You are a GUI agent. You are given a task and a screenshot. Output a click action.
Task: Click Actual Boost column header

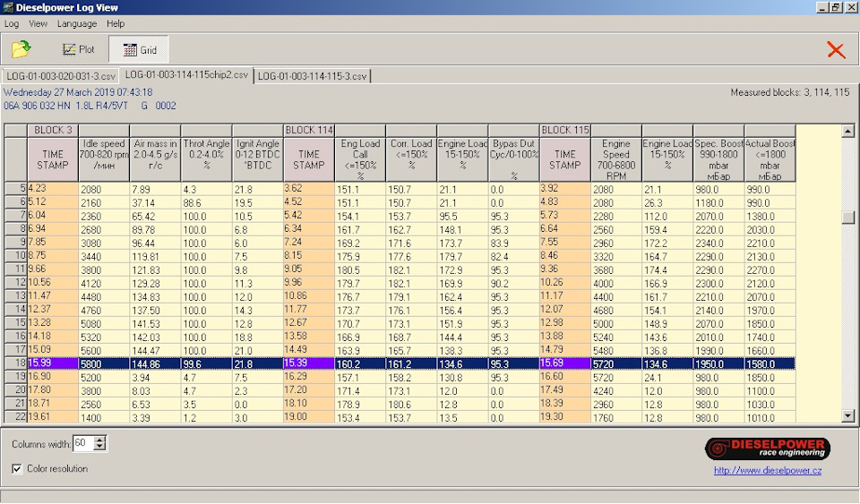(x=770, y=159)
